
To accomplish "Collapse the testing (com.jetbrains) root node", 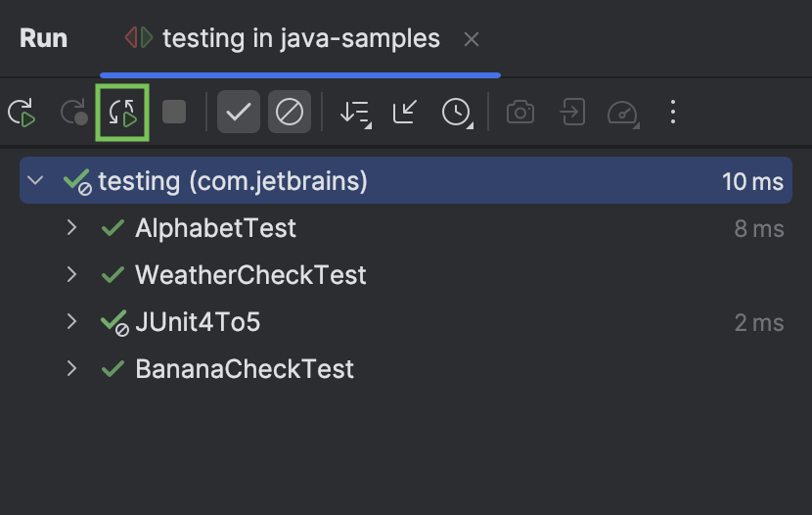I will [x=35, y=180].
